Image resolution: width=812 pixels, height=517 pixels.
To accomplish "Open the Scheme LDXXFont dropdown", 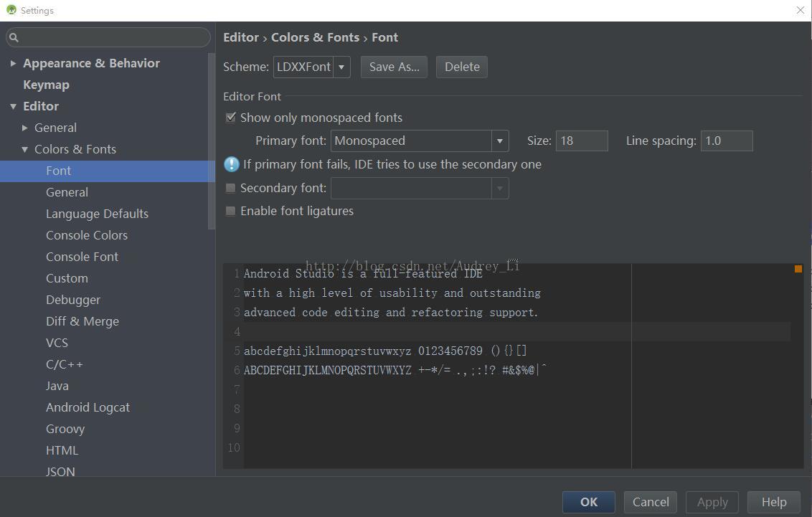I will [x=341, y=67].
